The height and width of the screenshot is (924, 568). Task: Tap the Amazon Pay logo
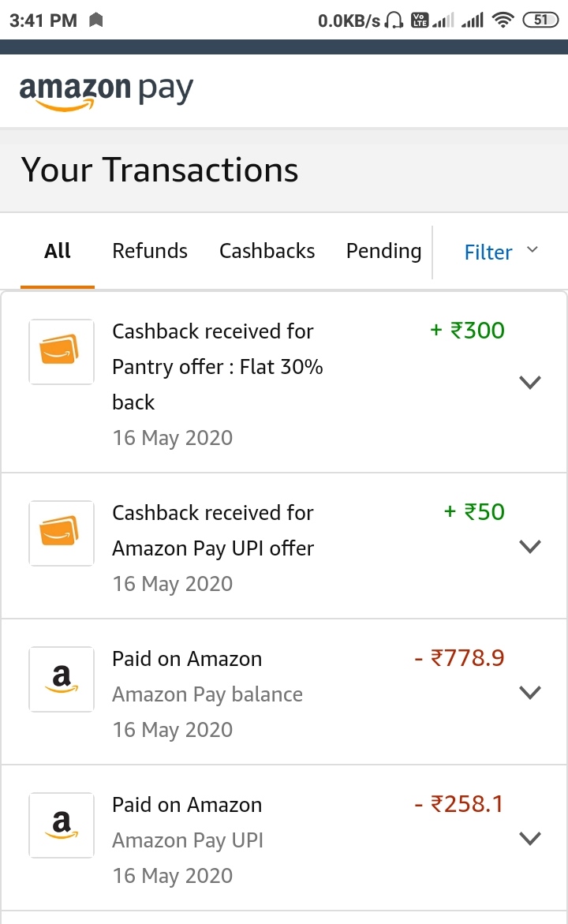click(x=106, y=92)
